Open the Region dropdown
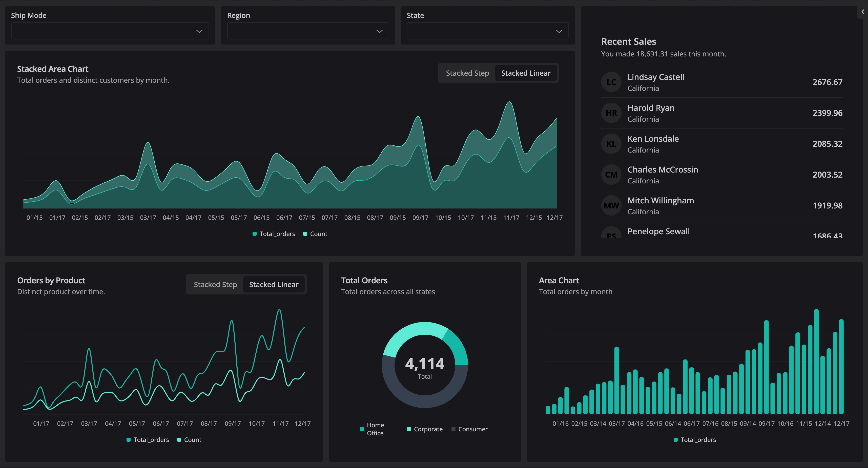Image resolution: width=868 pixels, height=468 pixels. (308, 31)
